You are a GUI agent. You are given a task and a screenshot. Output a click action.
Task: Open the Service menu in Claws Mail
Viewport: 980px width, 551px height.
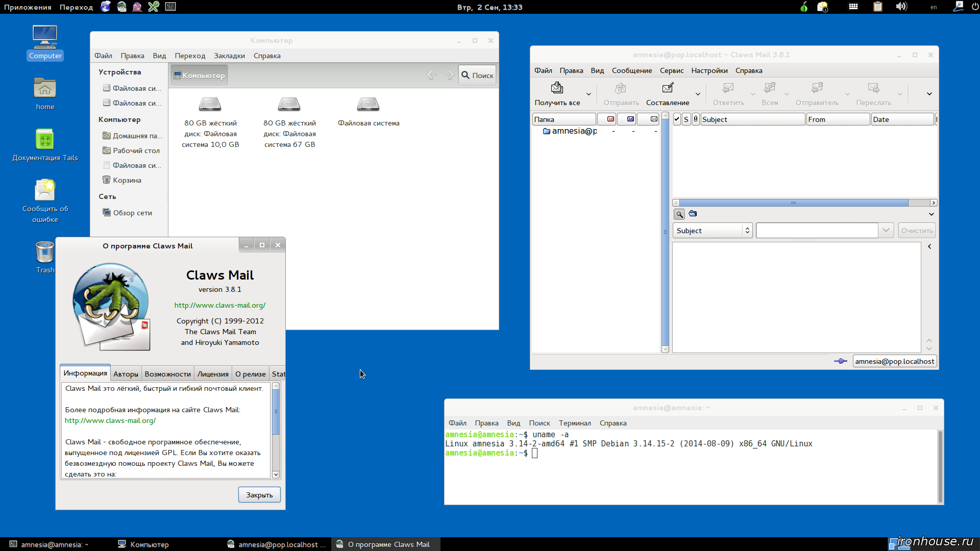click(x=671, y=70)
